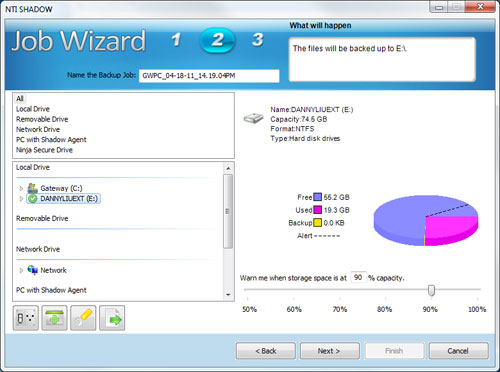
Task: Click the 100% slider mark label
Action: pos(477,310)
